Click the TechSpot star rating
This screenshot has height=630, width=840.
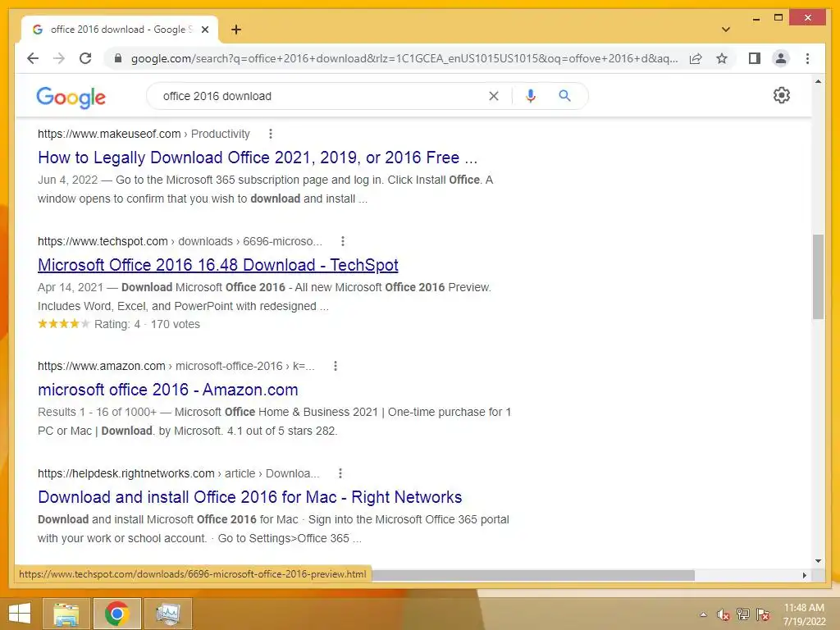64,323
